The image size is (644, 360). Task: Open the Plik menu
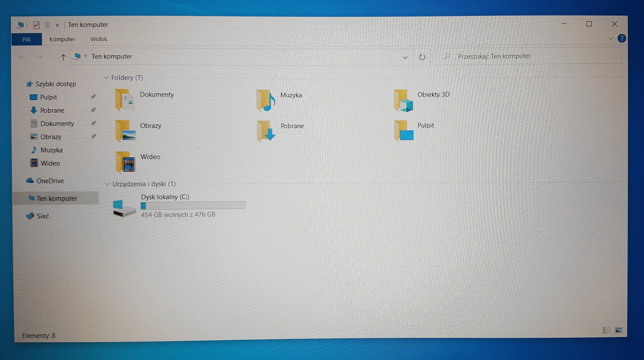click(x=27, y=39)
